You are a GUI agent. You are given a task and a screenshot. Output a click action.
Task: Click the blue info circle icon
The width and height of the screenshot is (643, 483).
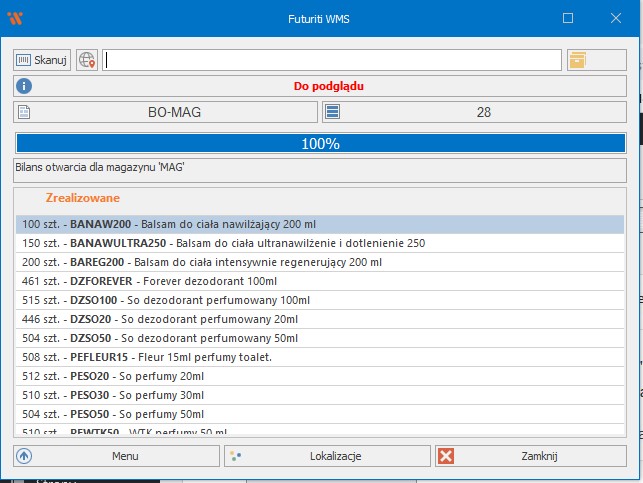tap(25, 86)
